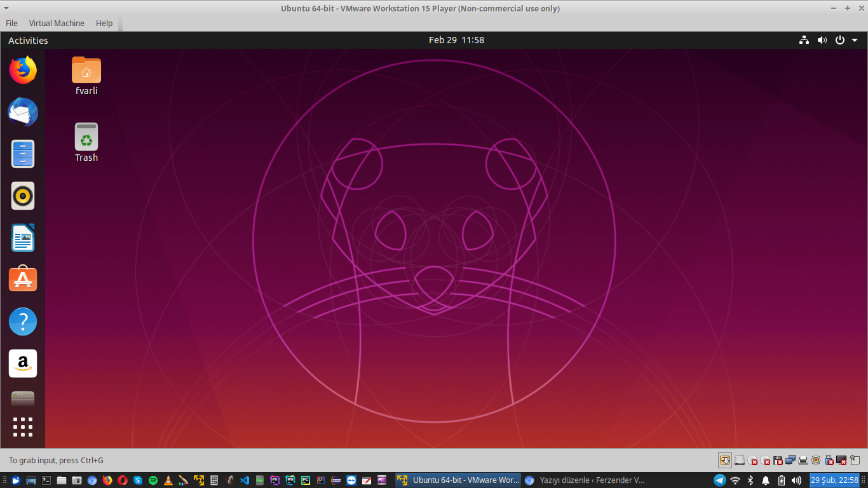Launch Chromium from the host panel
This screenshot has width=868, height=488.
92,480
